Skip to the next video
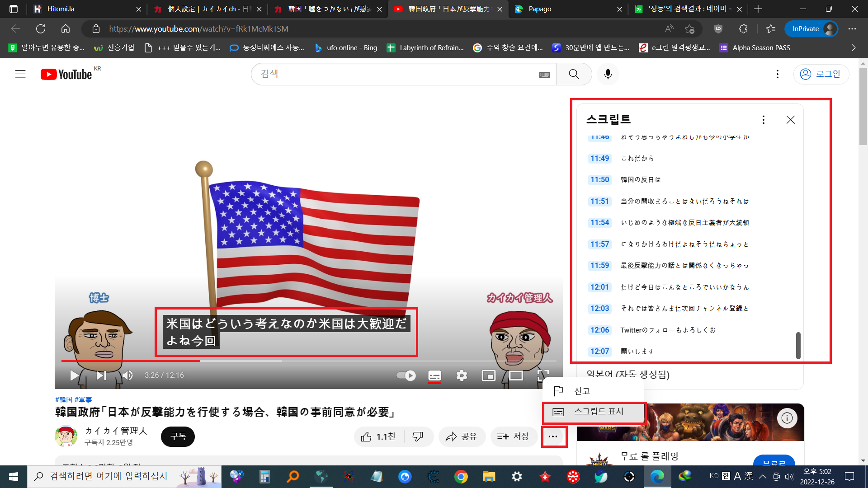 pos(101,375)
